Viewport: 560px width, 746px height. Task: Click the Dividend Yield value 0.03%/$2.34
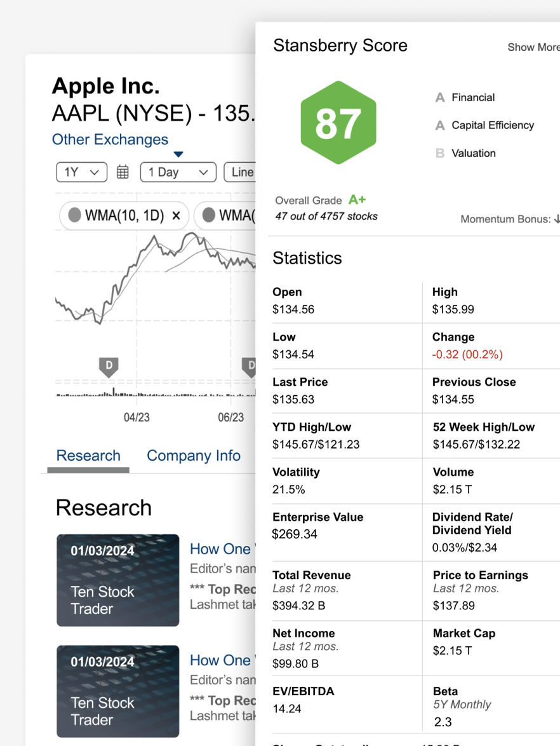[x=465, y=548]
